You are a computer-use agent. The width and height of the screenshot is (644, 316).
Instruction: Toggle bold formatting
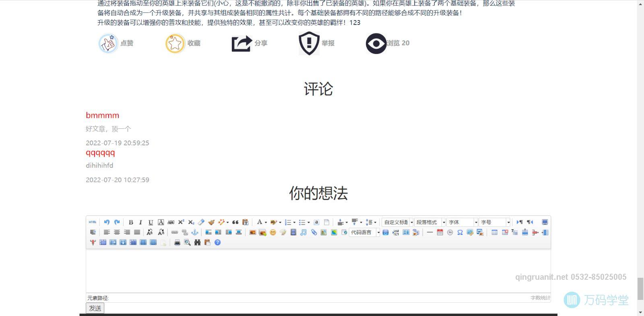point(131,222)
